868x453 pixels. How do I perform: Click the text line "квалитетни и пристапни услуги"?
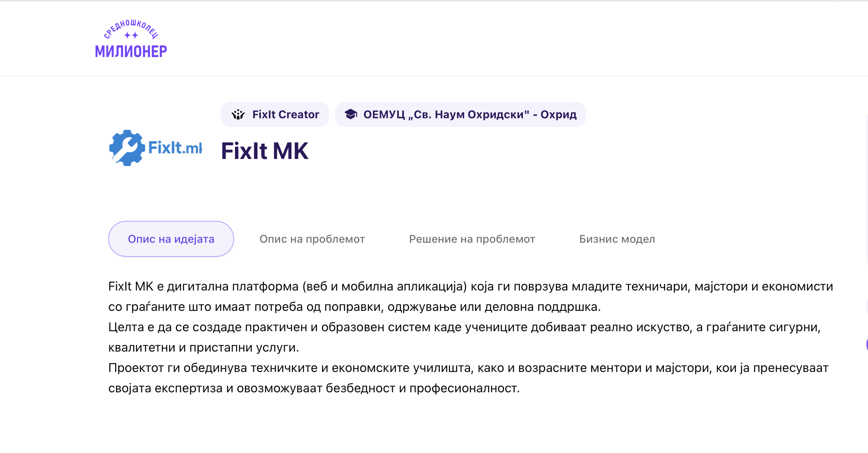(x=204, y=347)
